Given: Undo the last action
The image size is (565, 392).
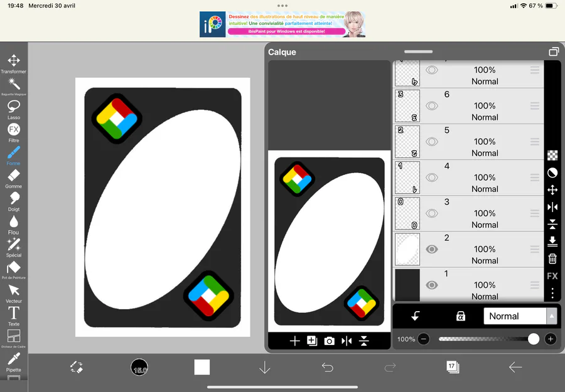Looking at the screenshot, I should click(x=328, y=367).
